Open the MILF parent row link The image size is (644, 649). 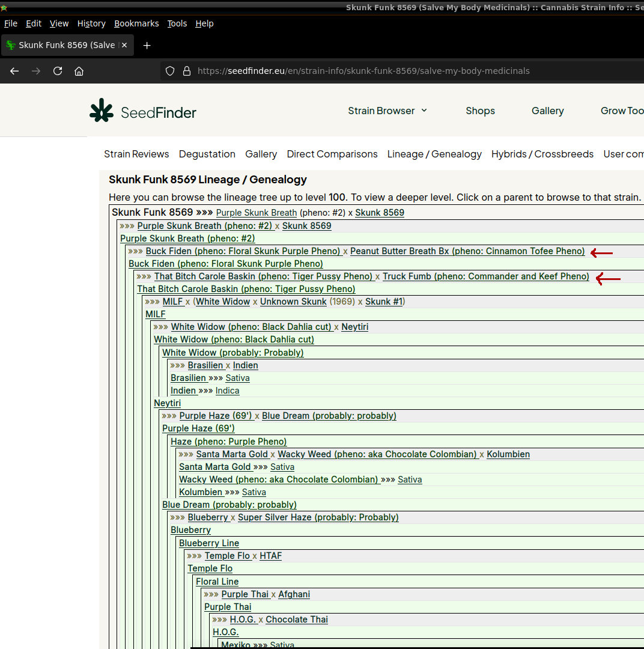[x=155, y=314]
